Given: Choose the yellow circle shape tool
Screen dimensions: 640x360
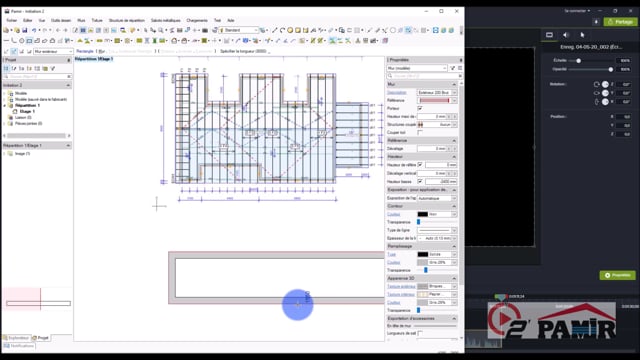Looking at the screenshot, I should [290, 30].
